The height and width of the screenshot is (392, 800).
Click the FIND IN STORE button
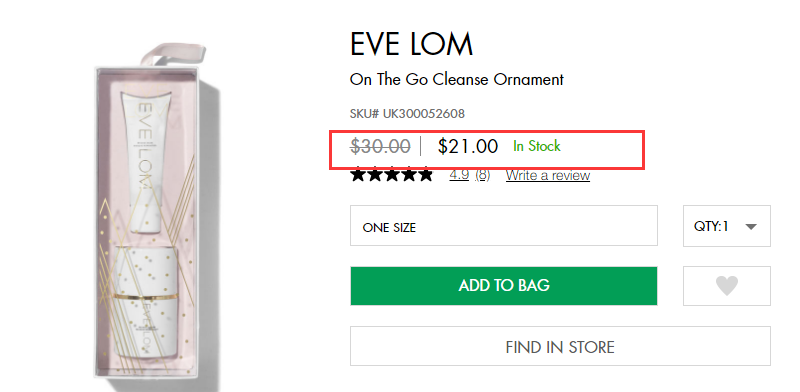coord(560,347)
